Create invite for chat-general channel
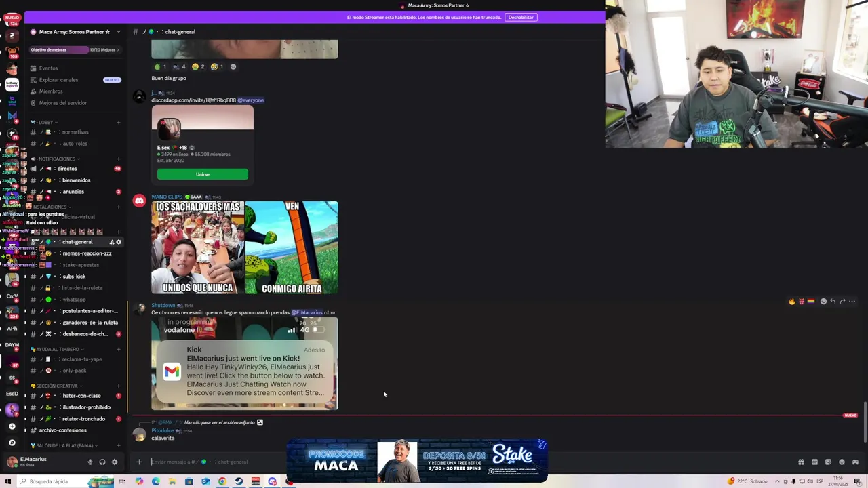Viewport: 868px width, 488px height. [111, 242]
